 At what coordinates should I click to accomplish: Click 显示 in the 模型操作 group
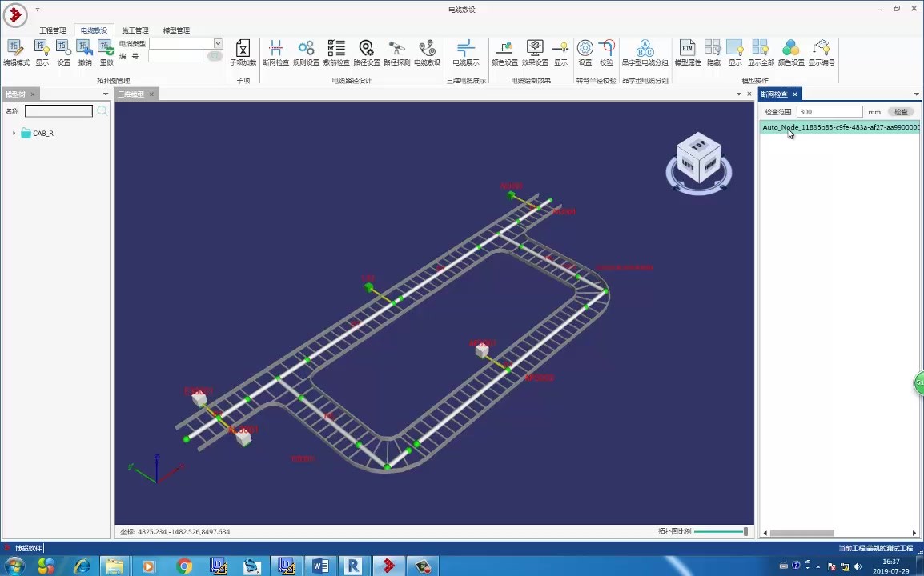(x=735, y=53)
